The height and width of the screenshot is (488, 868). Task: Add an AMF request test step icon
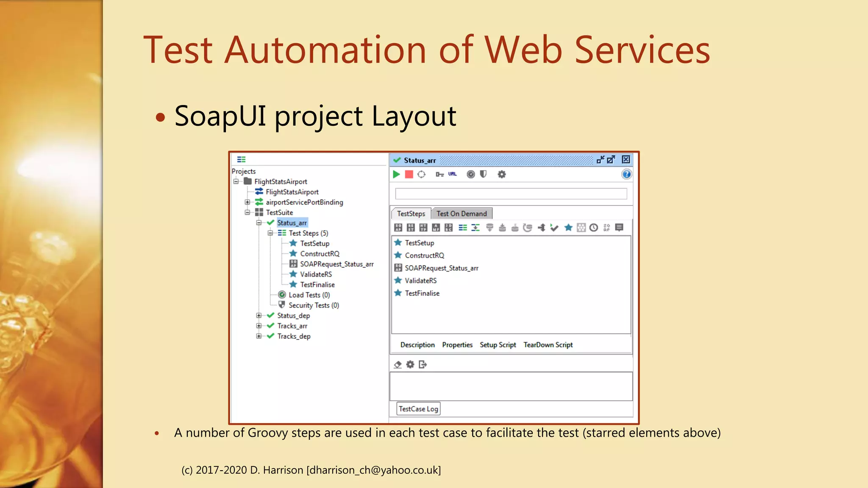(436, 227)
